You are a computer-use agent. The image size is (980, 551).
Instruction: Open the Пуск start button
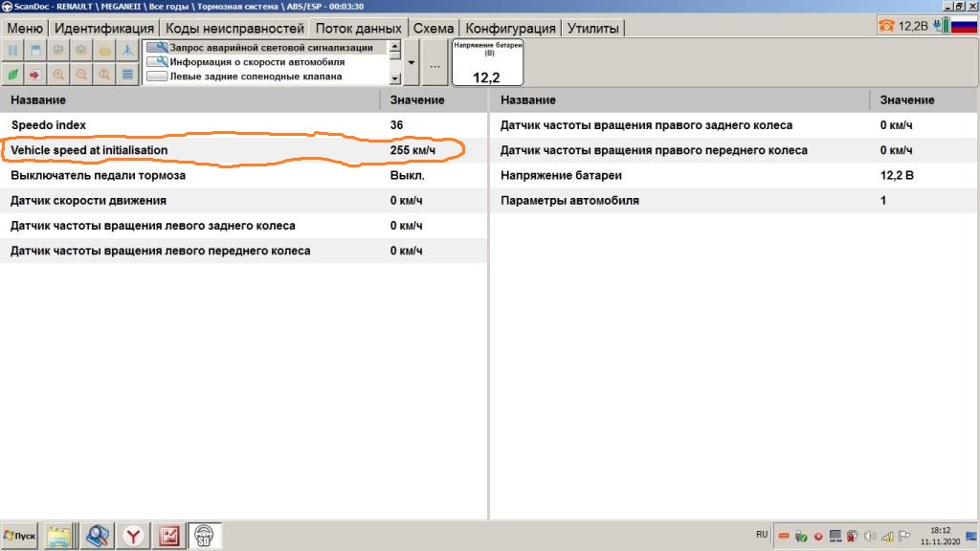click(x=19, y=536)
